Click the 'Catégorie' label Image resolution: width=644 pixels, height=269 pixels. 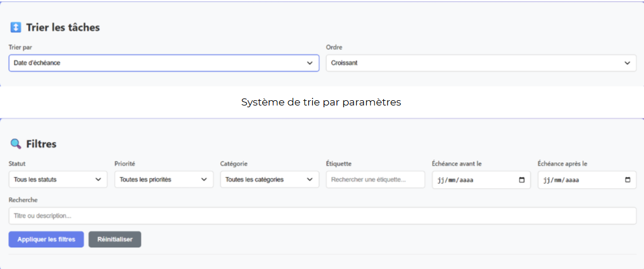tap(234, 164)
